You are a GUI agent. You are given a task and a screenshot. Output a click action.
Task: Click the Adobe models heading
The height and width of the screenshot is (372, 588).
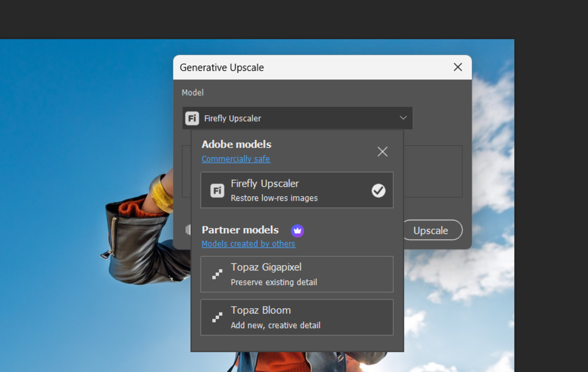coord(236,144)
